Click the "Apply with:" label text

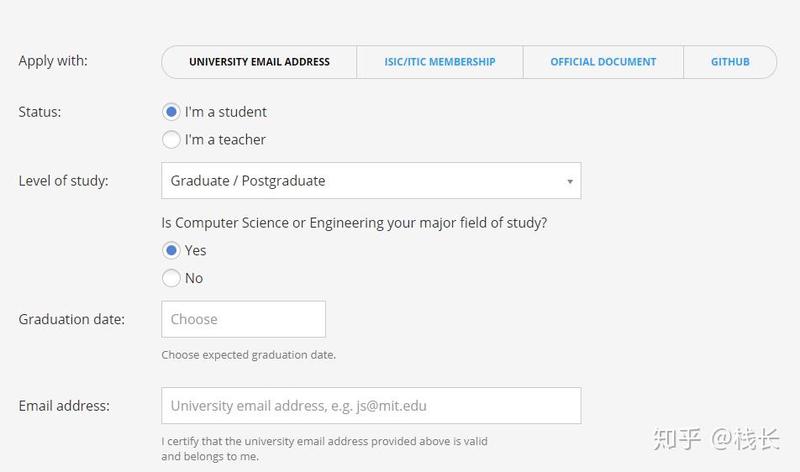pyautogui.click(x=53, y=61)
